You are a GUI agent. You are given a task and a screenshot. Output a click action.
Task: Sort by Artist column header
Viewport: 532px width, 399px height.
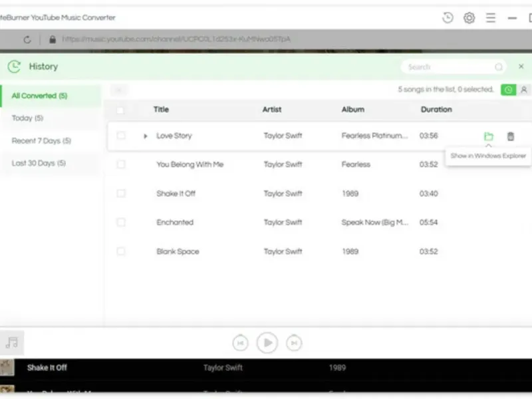[x=272, y=110]
